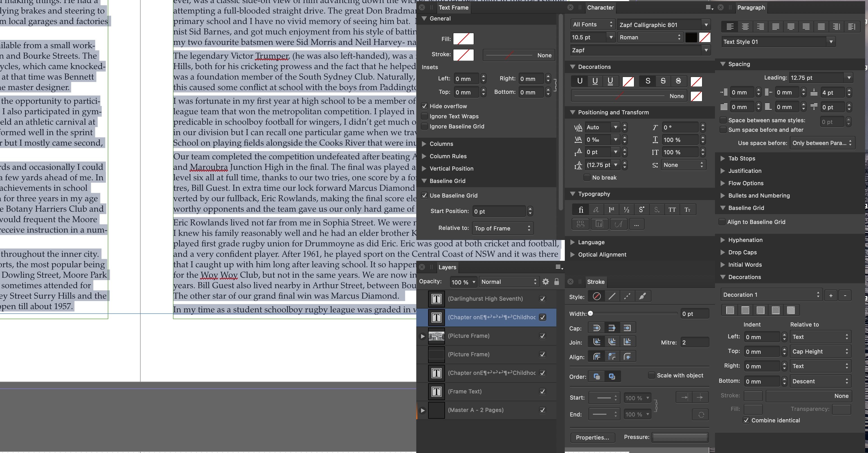Open the font family dropdown
Viewport: 868px width, 453px height.
706,25
